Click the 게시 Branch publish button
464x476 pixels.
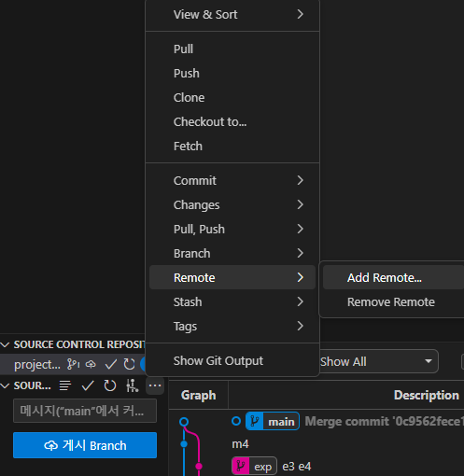coord(85,445)
